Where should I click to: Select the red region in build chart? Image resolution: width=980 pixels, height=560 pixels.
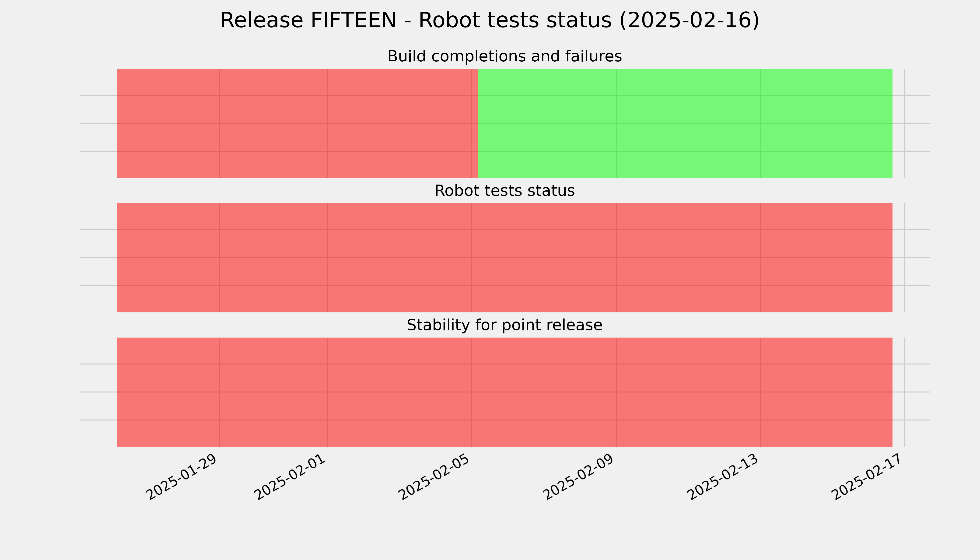297,123
